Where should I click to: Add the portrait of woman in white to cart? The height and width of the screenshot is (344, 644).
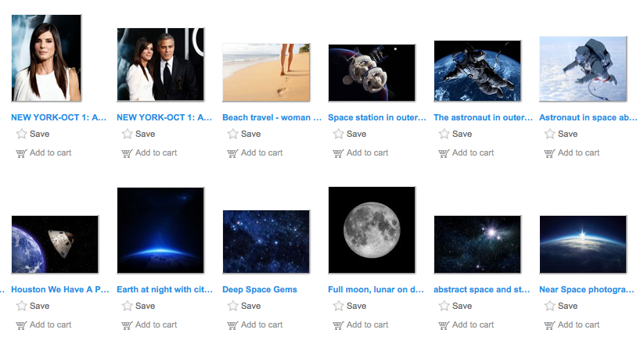point(44,152)
